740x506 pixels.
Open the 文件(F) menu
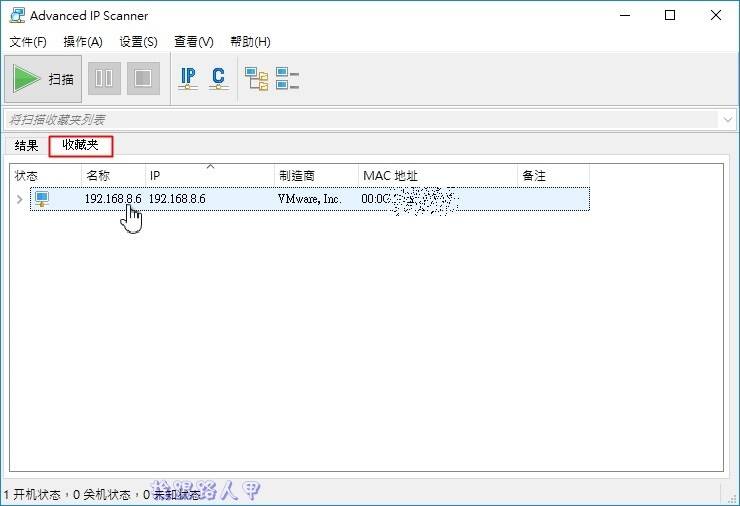click(x=28, y=42)
